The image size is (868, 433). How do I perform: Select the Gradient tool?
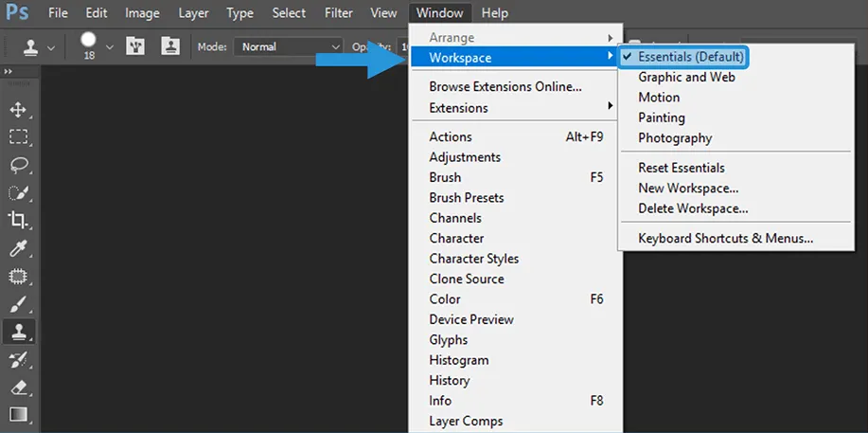tap(18, 415)
